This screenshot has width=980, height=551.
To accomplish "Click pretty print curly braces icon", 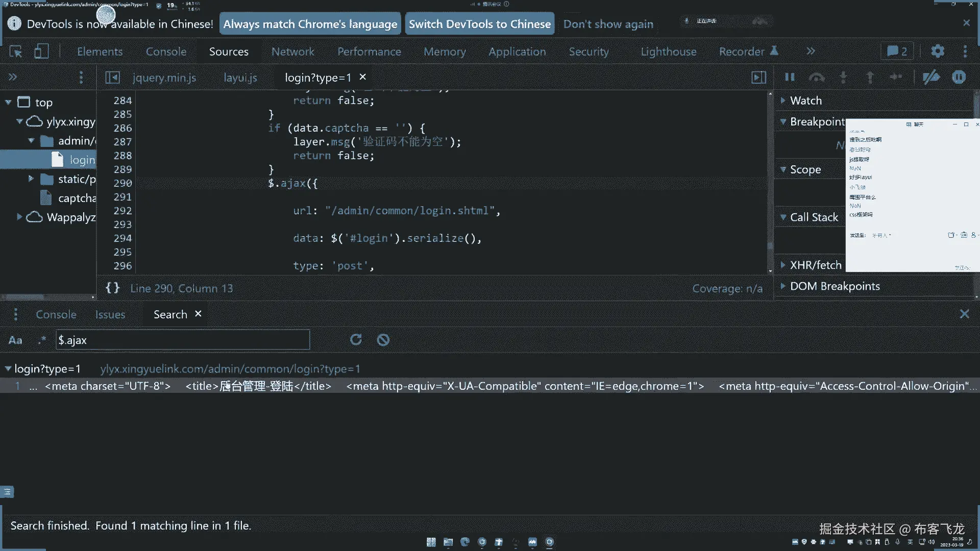I will [x=112, y=288].
